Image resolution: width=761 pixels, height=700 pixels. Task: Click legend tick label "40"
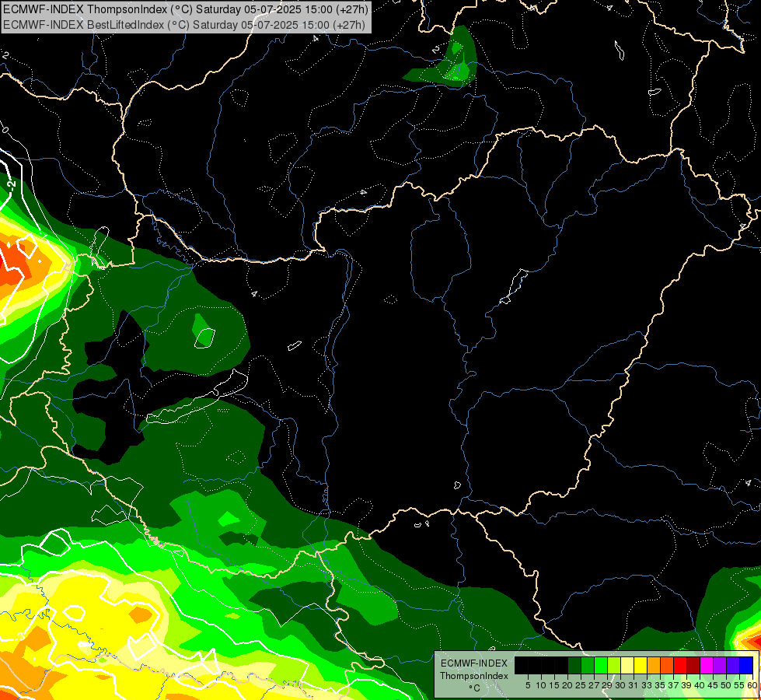(700, 685)
